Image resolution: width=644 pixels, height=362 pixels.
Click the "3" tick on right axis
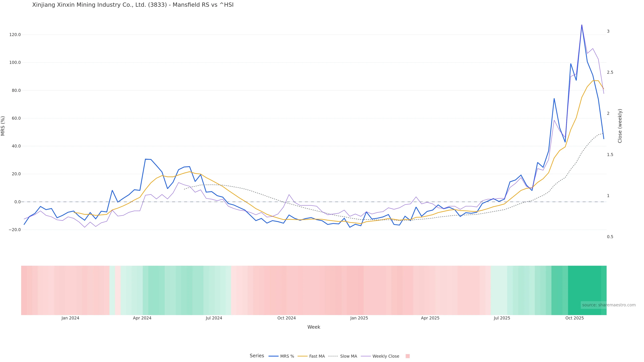[608, 31]
